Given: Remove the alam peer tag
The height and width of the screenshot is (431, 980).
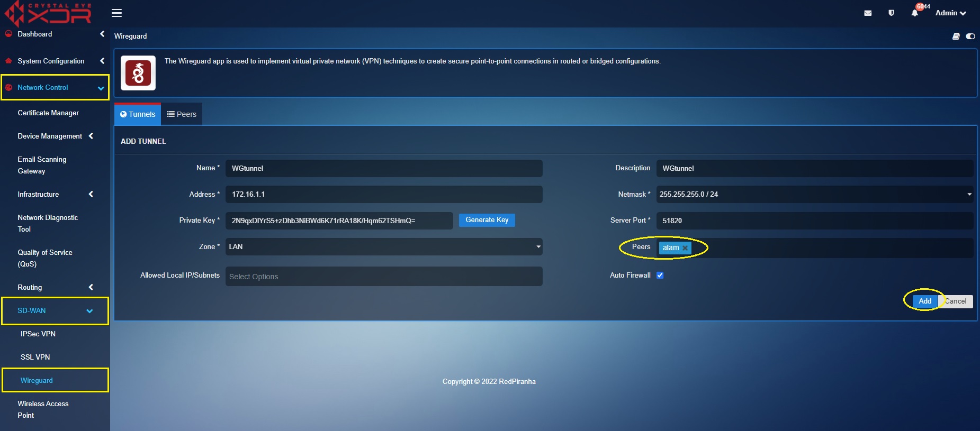Looking at the screenshot, I should coord(685,248).
